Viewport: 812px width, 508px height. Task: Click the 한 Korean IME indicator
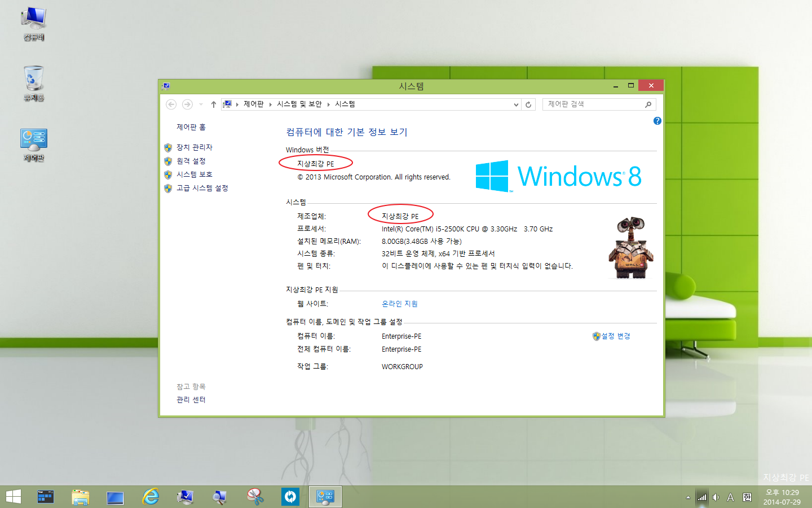tap(747, 497)
